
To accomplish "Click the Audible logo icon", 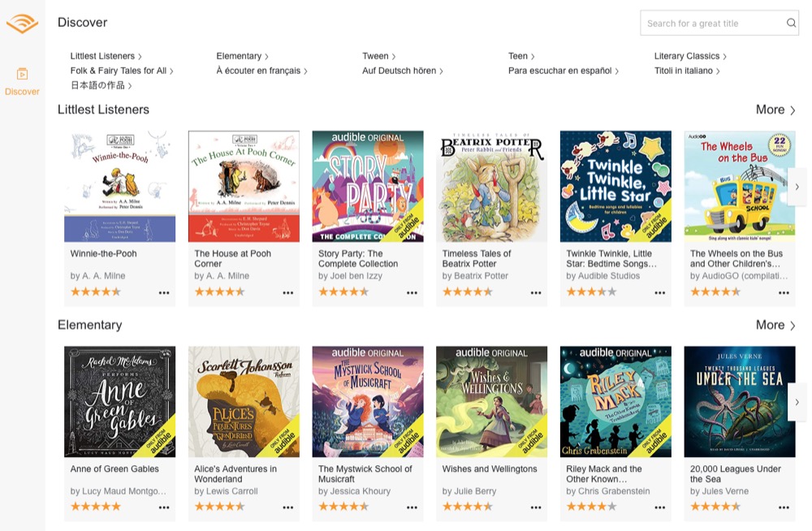I will (22, 24).
